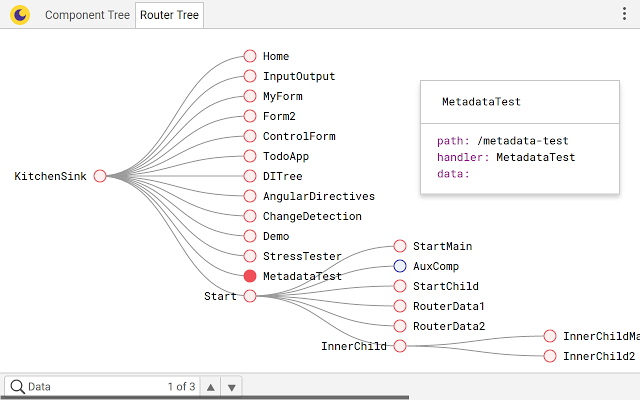Select the Home route node
The height and width of the screenshot is (400, 640).
250,56
